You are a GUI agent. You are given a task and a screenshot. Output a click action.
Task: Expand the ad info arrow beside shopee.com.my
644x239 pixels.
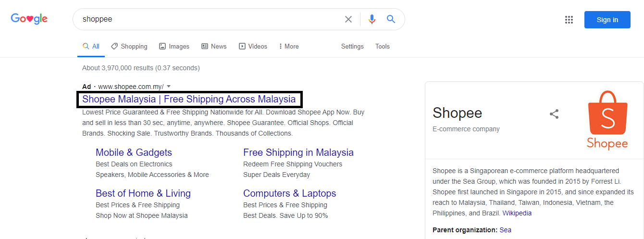[x=169, y=87]
